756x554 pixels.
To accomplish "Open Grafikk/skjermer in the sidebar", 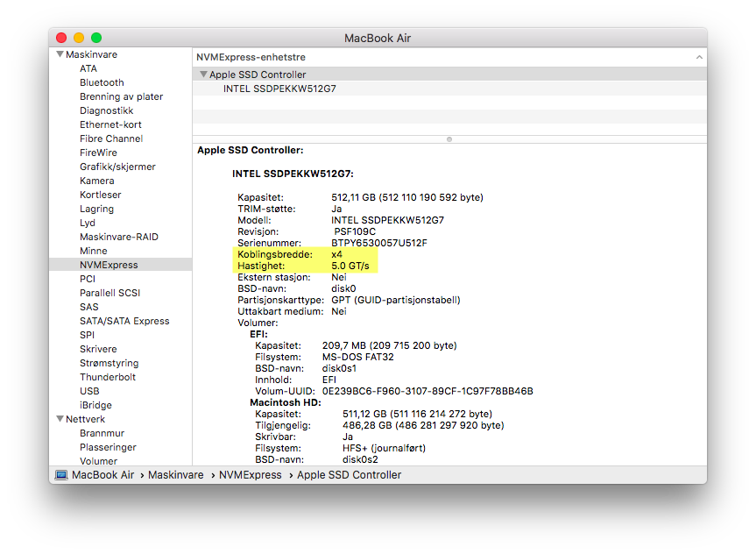I will tap(117, 167).
